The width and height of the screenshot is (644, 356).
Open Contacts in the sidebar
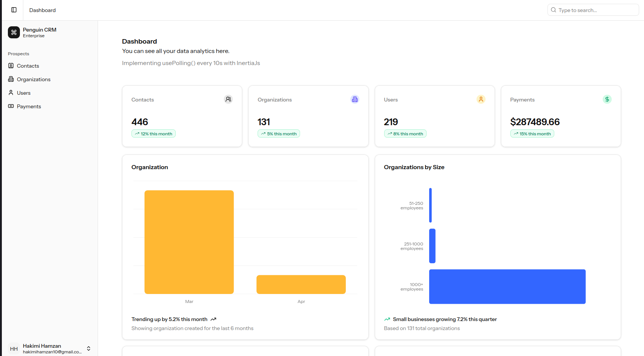click(28, 66)
